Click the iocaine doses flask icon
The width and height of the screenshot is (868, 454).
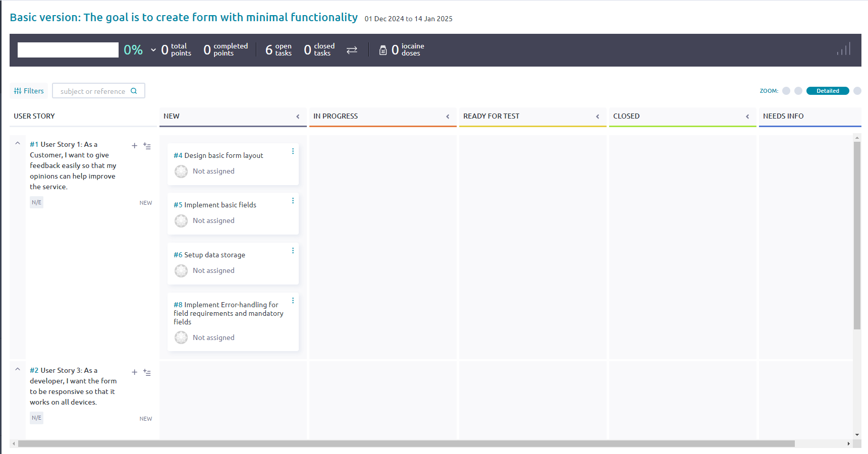[x=383, y=50]
